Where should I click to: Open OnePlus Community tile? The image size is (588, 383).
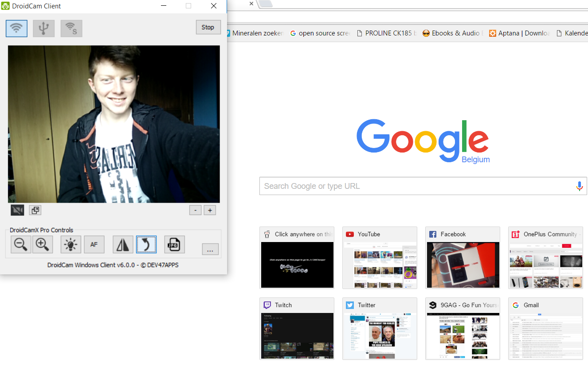pyautogui.click(x=546, y=258)
